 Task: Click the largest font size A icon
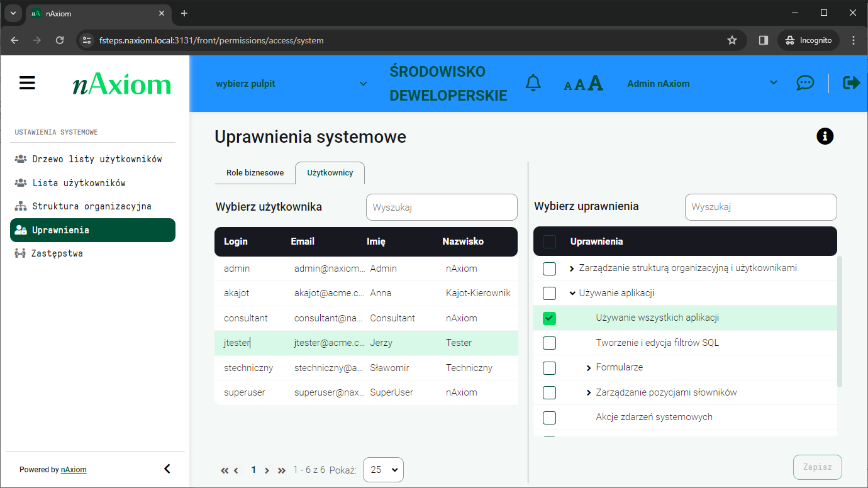(x=595, y=83)
